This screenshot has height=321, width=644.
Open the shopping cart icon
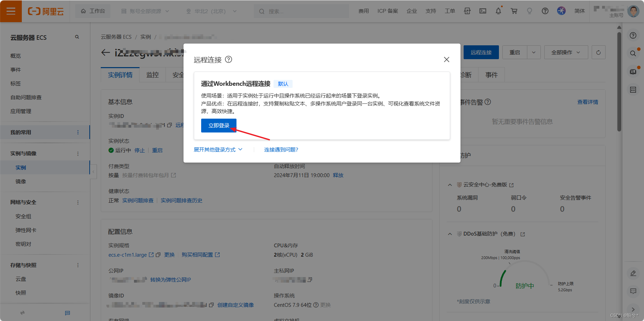(514, 11)
